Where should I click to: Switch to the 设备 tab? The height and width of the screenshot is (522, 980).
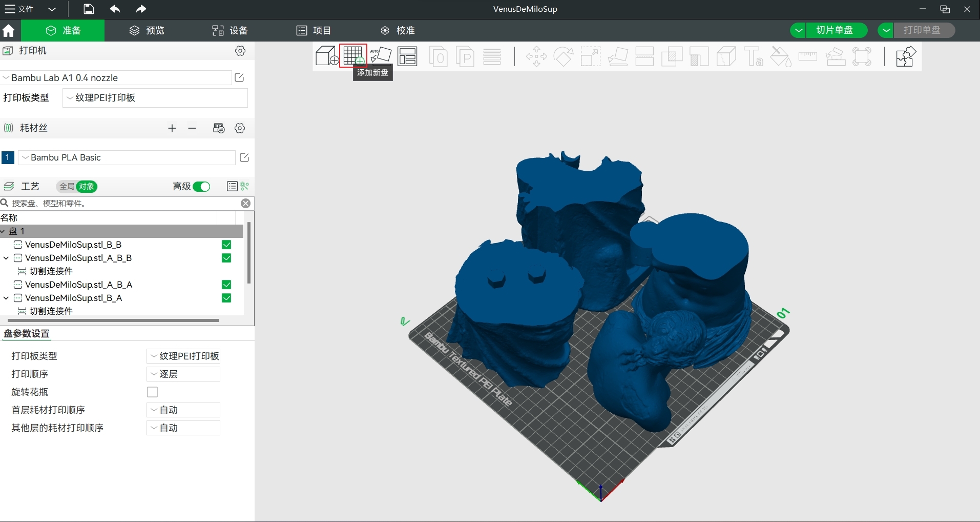click(x=230, y=31)
